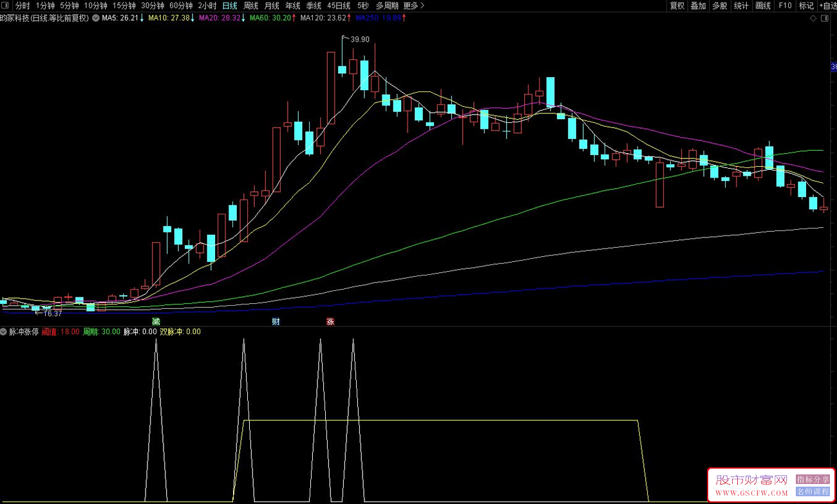Viewport: 837px width, 504px height.
Task: Select the 5秒 period tab
Action: [x=364, y=6]
